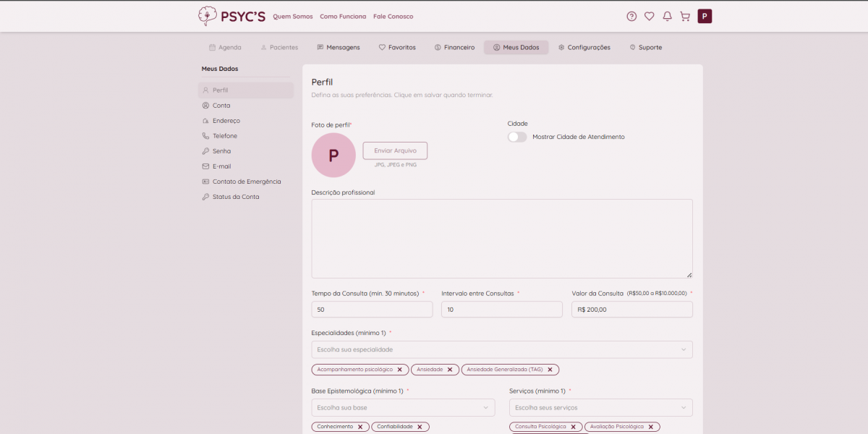Expand the Escolha seus serviços dropdown
The image size is (868, 434).
[x=600, y=407]
